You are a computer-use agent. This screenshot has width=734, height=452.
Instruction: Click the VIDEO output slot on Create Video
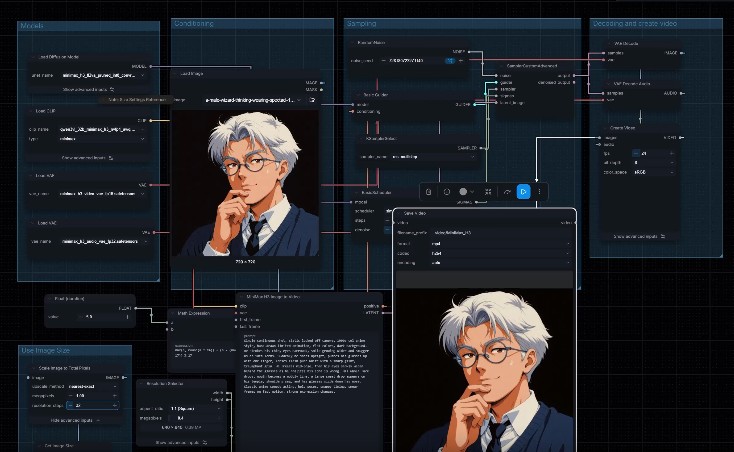point(681,138)
